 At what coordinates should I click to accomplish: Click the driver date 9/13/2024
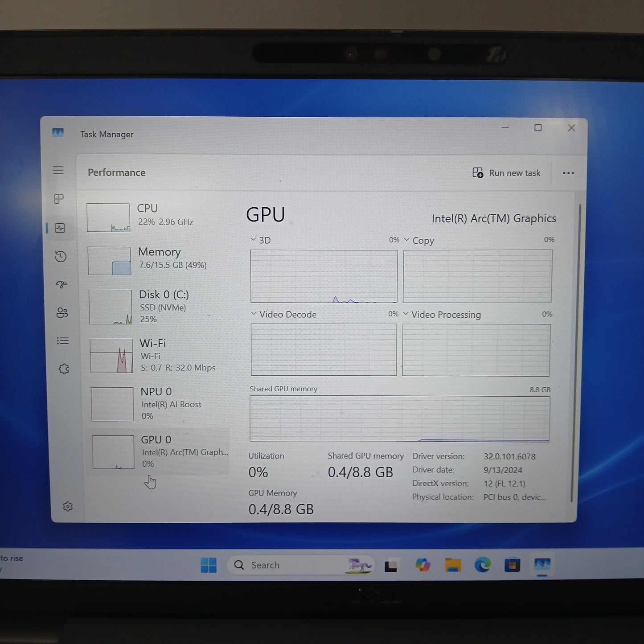click(x=503, y=470)
